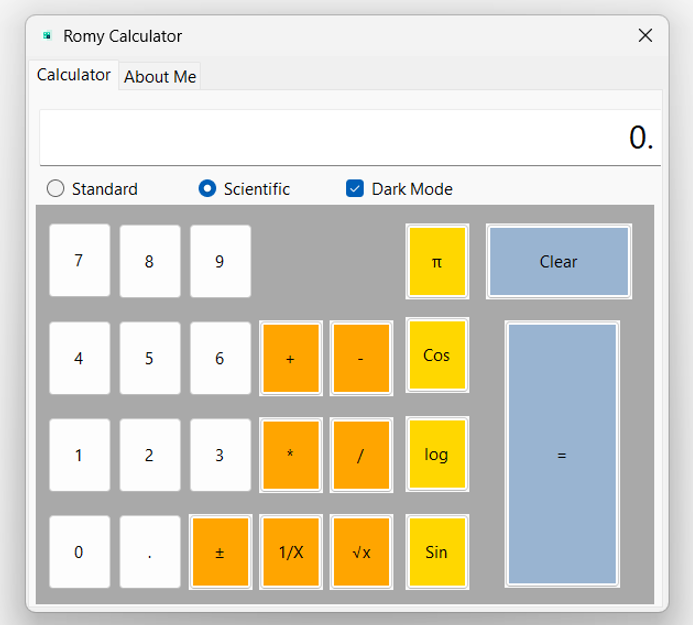
Task: Compute reciprocal with the 1/X button
Action: [x=291, y=552]
